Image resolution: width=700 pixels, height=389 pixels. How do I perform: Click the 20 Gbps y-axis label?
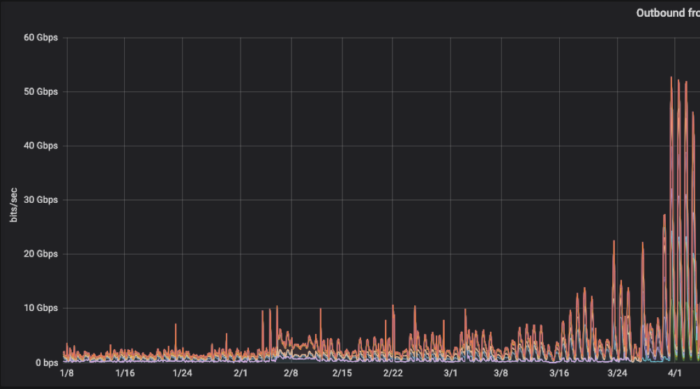(41, 254)
